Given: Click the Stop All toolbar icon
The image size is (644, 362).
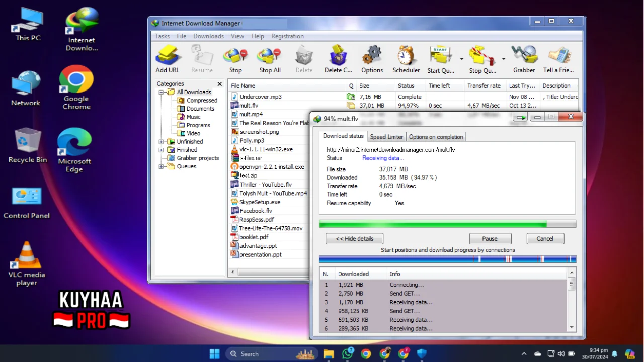Looking at the screenshot, I should (x=270, y=59).
